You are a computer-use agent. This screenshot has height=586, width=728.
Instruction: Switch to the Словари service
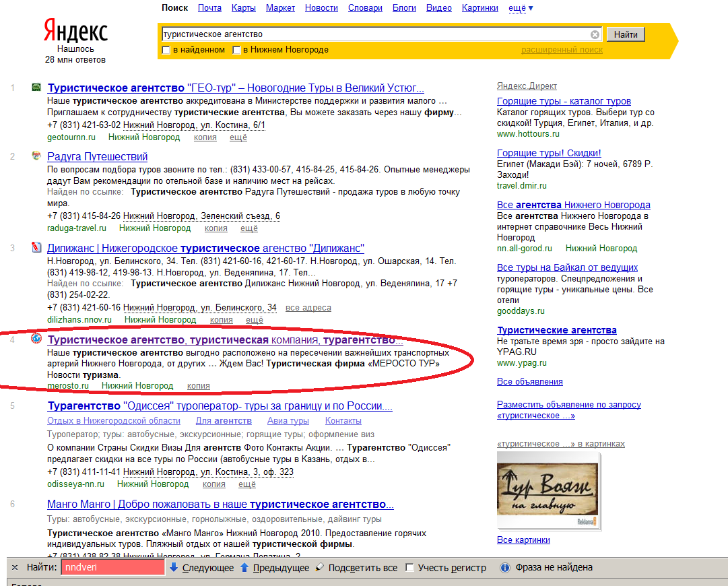point(366,8)
